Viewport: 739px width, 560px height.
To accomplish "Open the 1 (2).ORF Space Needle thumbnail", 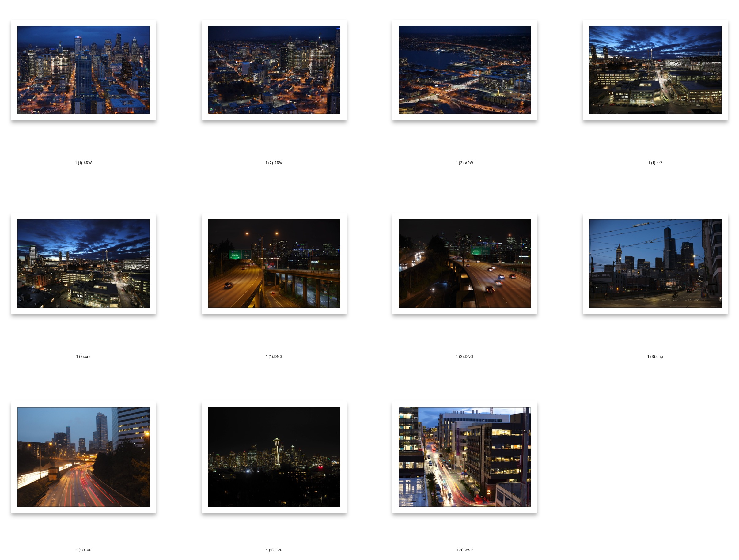I will tap(274, 457).
